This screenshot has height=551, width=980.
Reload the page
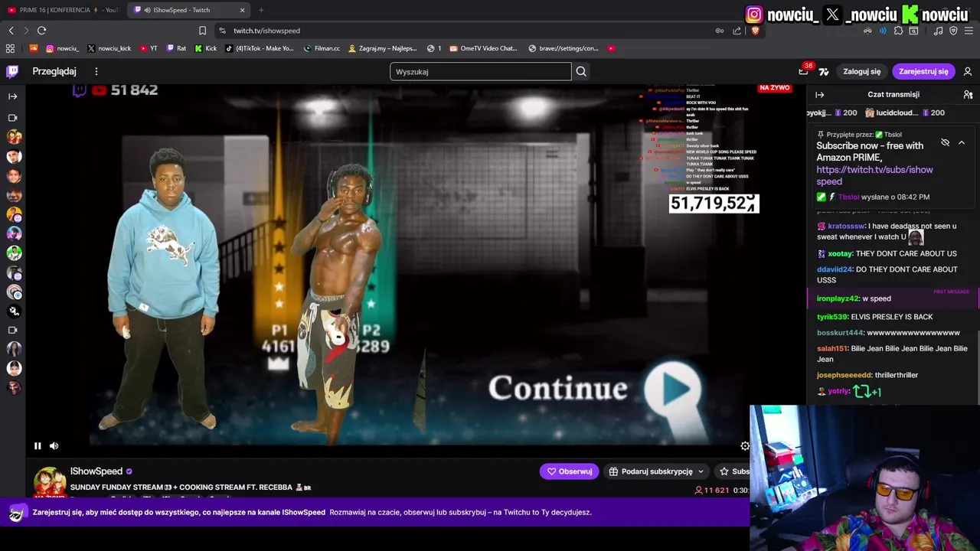41,31
